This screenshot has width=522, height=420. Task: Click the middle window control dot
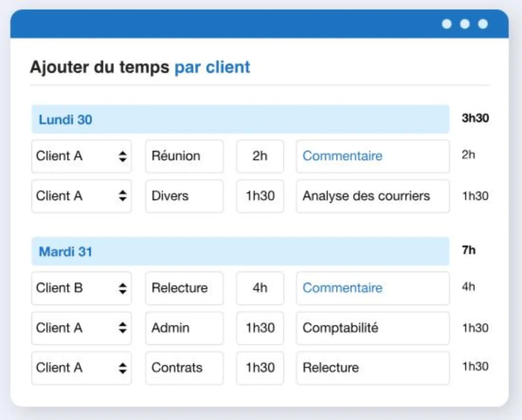pos(465,24)
